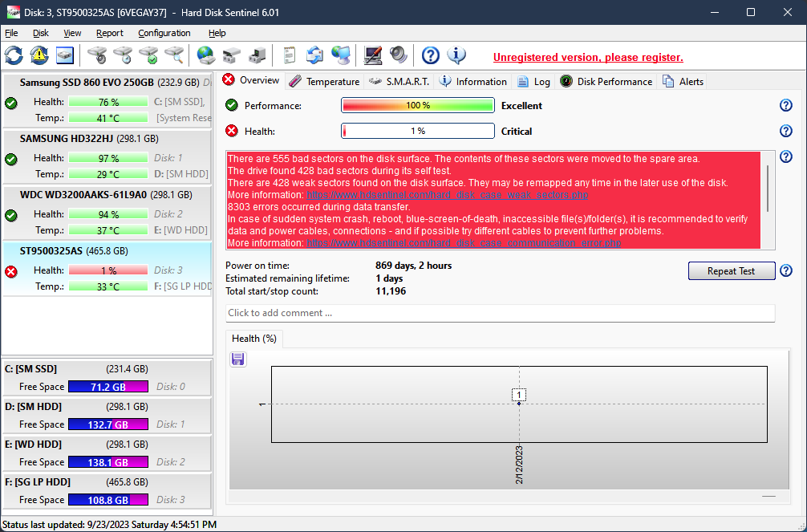Click the Unregistered version, please register link
This screenshot has width=807, height=532.
588,57
